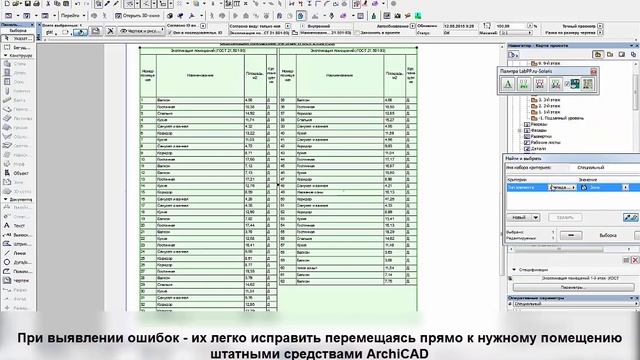Click the pick-up settings eyedropper button

click(x=631, y=218)
